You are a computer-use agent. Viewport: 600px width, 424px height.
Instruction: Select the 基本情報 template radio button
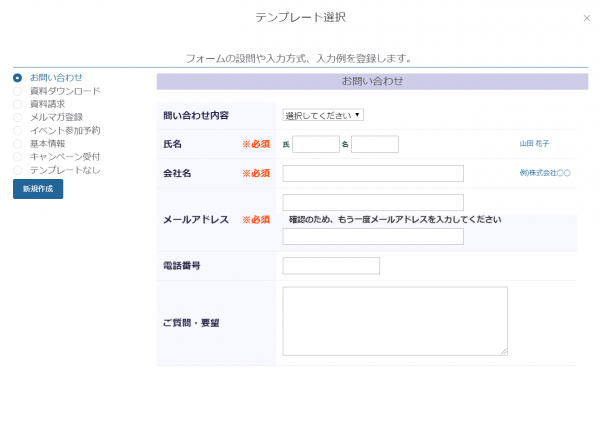17,143
